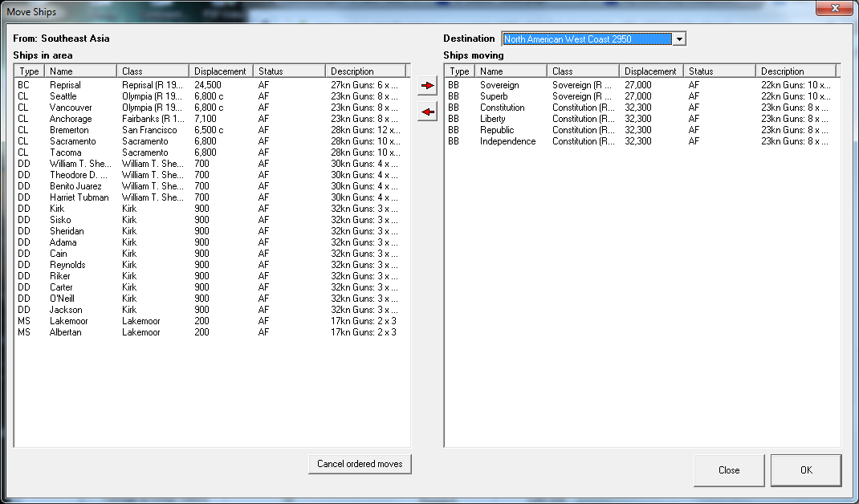Choose the Sheridan destroyer row
This screenshot has height=504, width=859.
[x=211, y=231]
